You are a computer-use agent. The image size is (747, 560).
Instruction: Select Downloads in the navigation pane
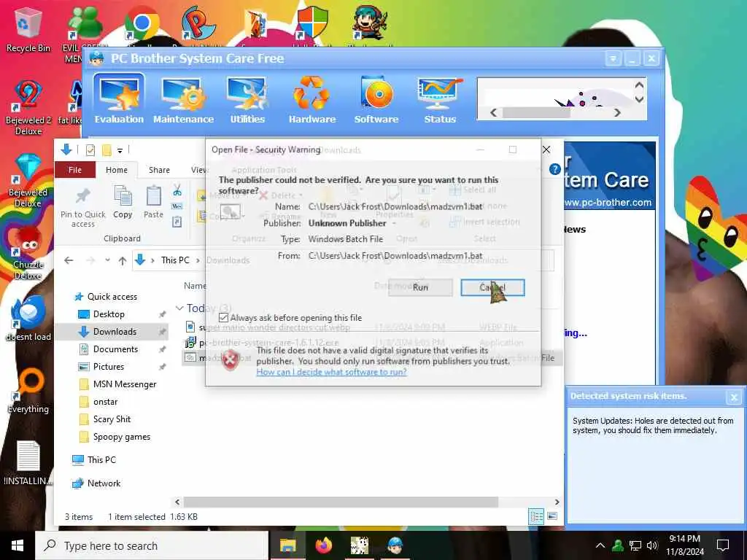coord(112,332)
